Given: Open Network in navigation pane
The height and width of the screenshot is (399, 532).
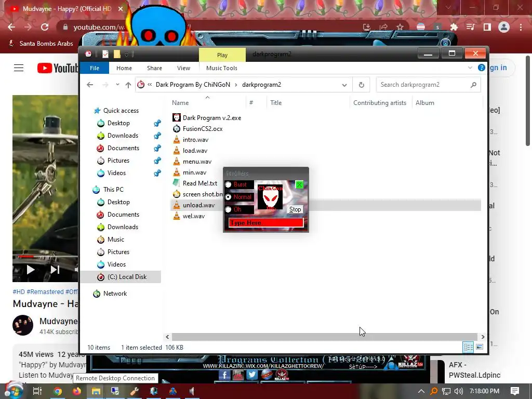Looking at the screenshot, I should pos(115,294).
